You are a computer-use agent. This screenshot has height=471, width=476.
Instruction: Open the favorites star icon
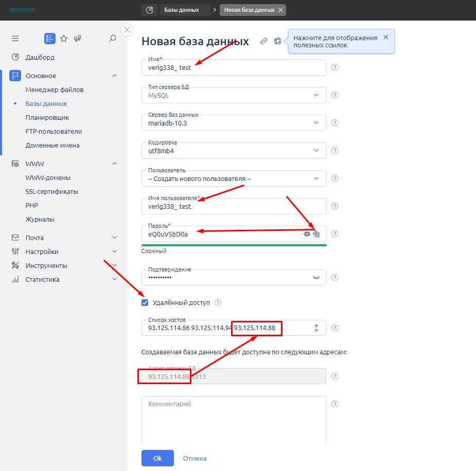click(x=64, y=39)
